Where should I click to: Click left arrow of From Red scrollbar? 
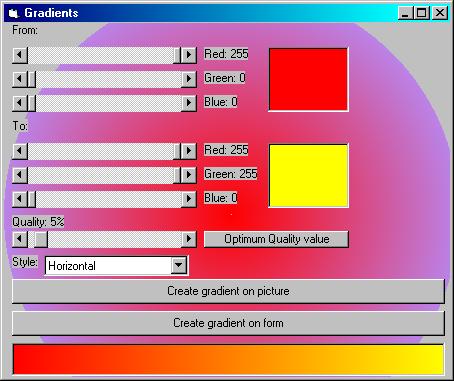[x=20, y=55]
